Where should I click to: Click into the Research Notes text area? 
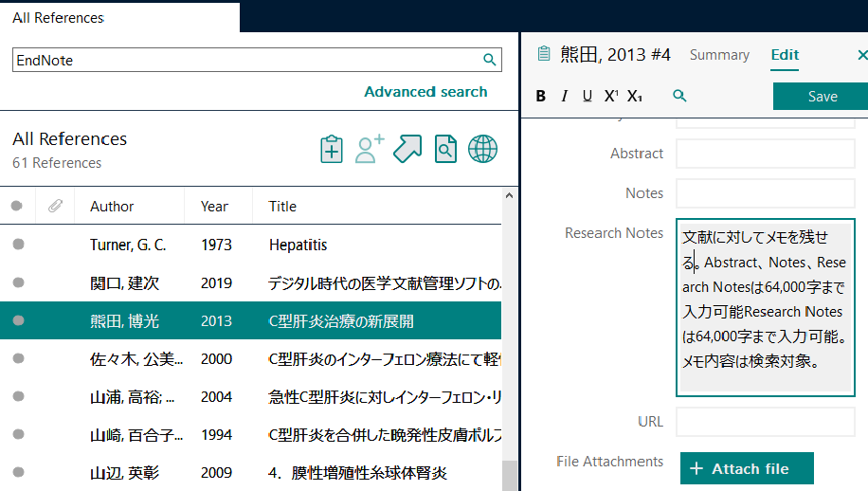[765, 307]
